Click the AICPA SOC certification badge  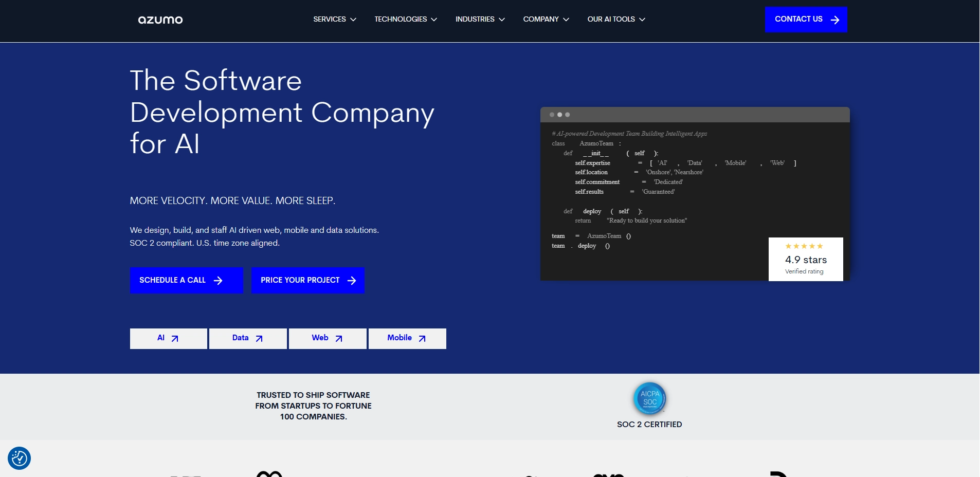pos(649,398)
